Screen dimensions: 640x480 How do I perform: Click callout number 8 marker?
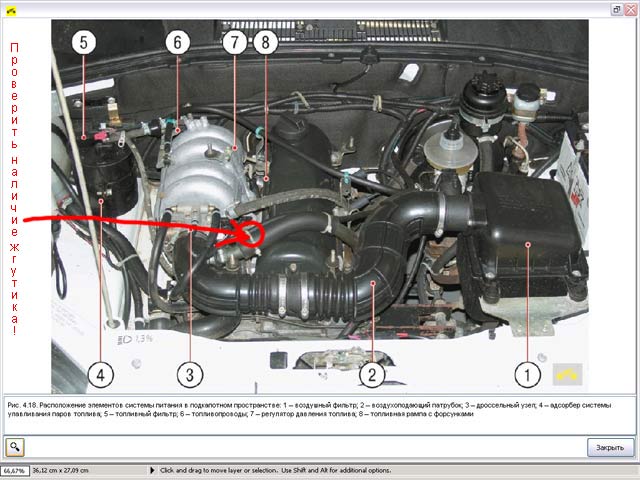pyautogui.click(x=264, y=42)
